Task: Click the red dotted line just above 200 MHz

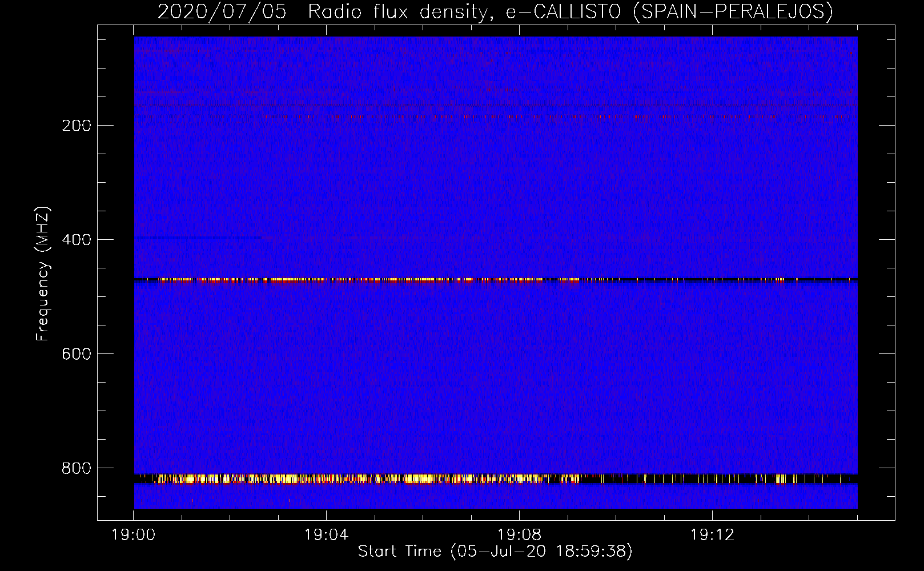Action: pyautogui.click(x=496, y=117)
